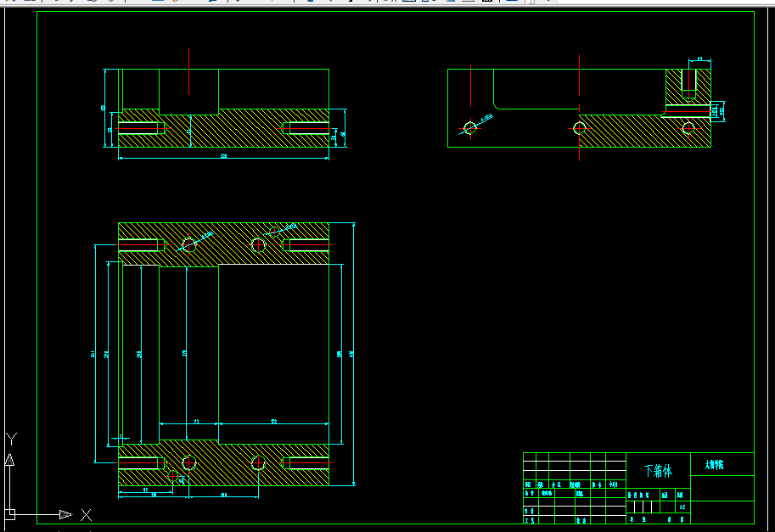Pick the overall width dimension below the front view
Viewport: 775px width, 532px height.
pyautogui.click(x=223, y=158)
